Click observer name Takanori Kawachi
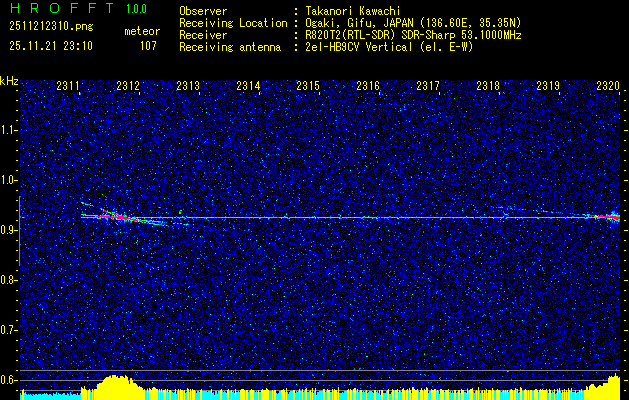The width and height of the screenshot is (629, 400). (x=353, y=11)
